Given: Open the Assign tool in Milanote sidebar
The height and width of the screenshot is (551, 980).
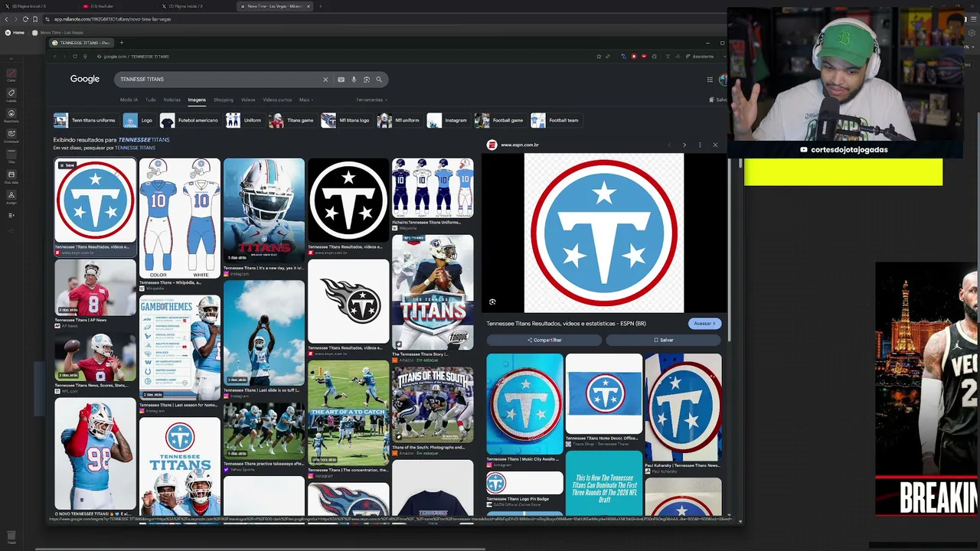Looking at the screenshot, I should pyautogui.click(x=11, y=197).
